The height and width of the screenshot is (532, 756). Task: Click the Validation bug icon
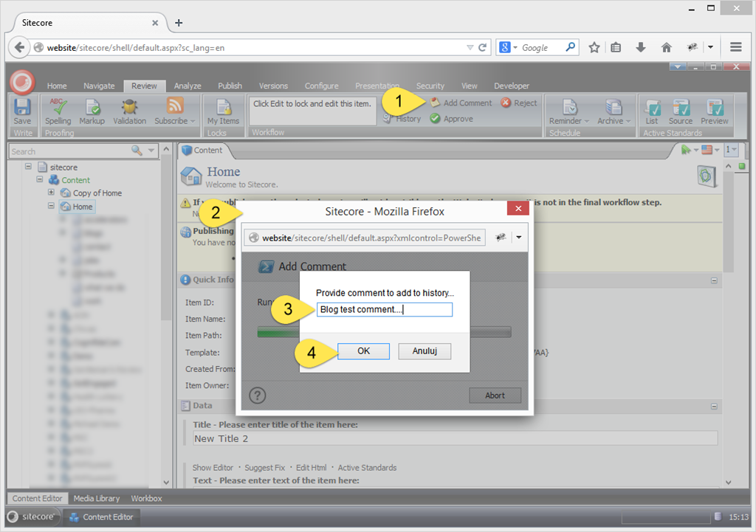coord(129,111)
